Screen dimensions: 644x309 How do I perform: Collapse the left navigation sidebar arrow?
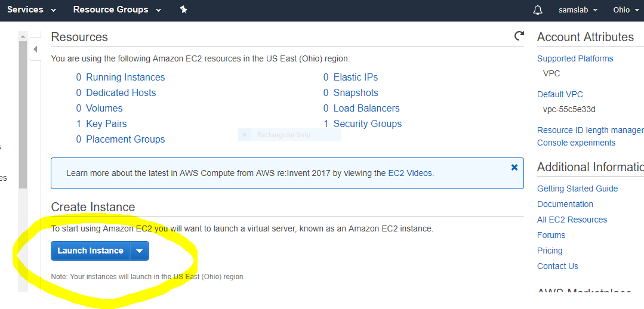tap(35, 50)
